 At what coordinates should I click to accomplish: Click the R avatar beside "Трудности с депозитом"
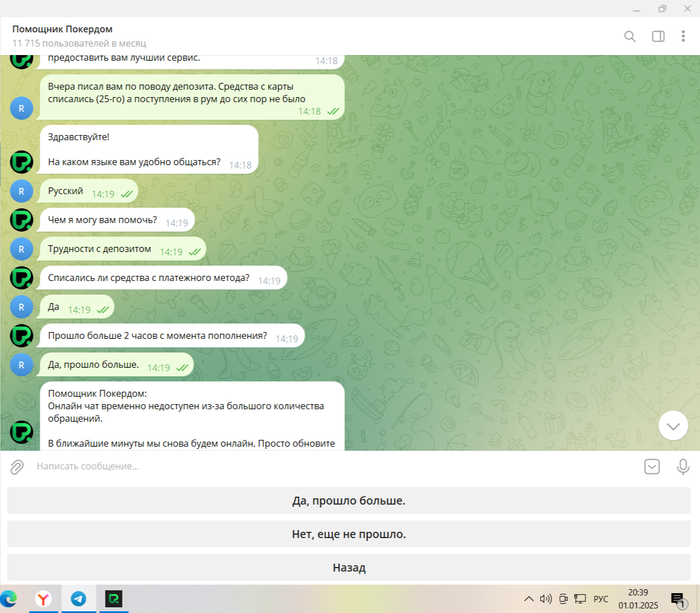point(21,249)
